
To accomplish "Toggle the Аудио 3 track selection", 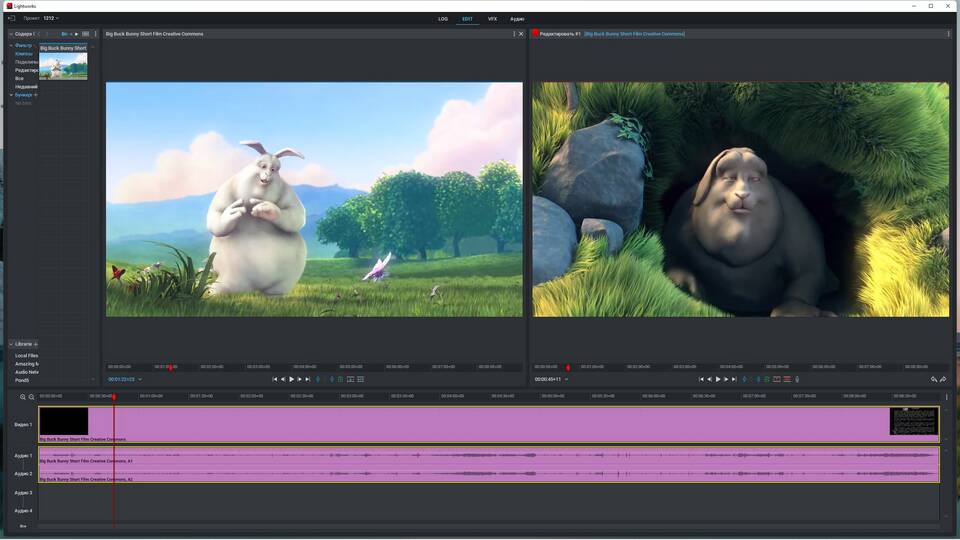I will click(x=23, y=492).
